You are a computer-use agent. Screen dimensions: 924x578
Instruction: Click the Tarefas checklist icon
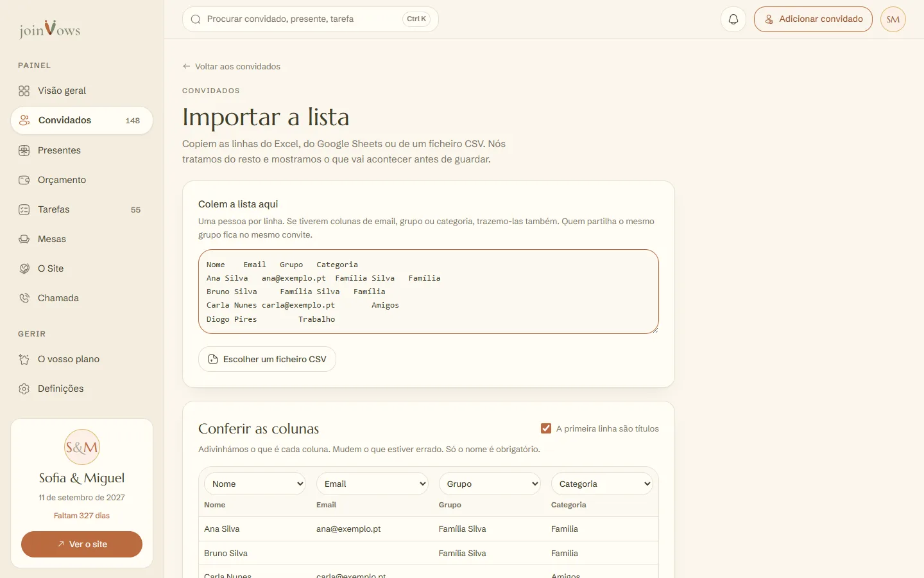[x=24, y=209]
